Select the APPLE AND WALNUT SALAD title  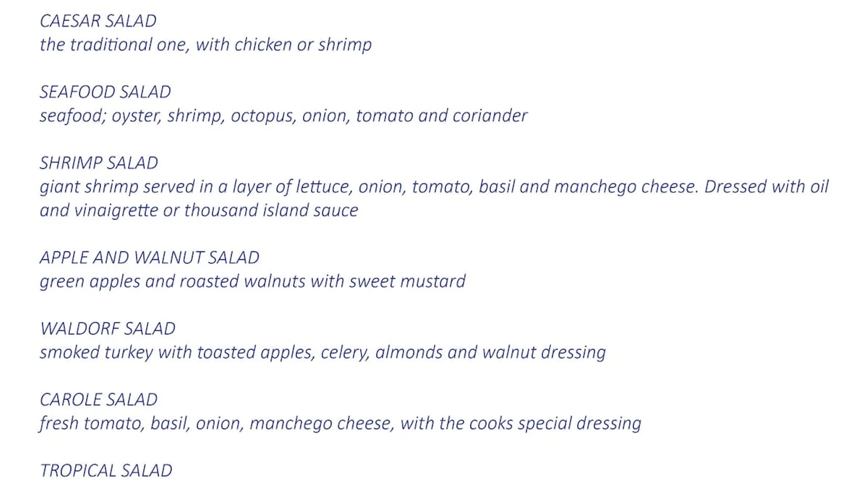tap(149, 257)
